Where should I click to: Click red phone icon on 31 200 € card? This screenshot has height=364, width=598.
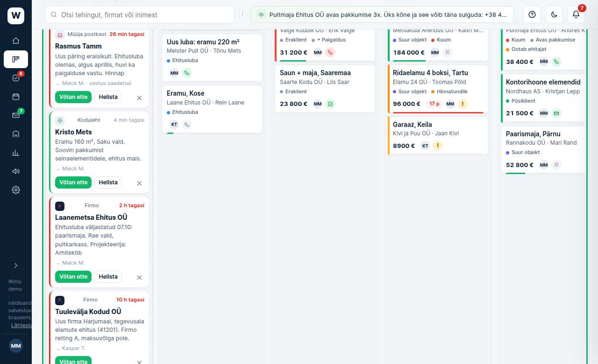[x=330, y=52]
